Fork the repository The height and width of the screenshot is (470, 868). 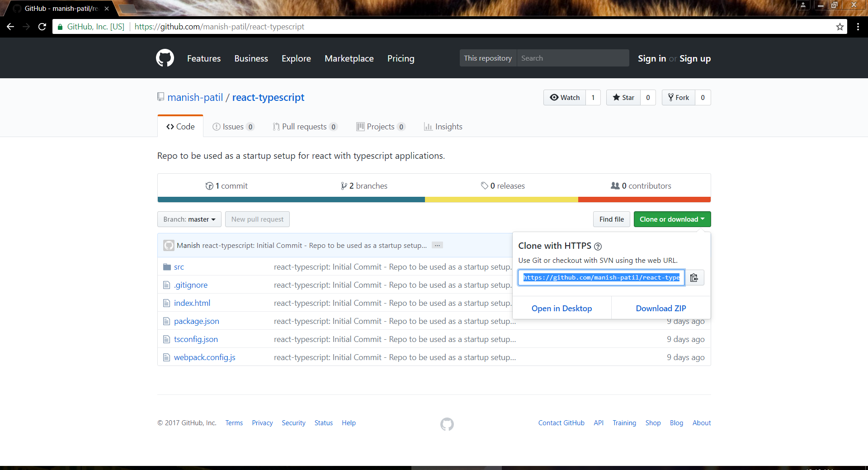pos(679,98)
